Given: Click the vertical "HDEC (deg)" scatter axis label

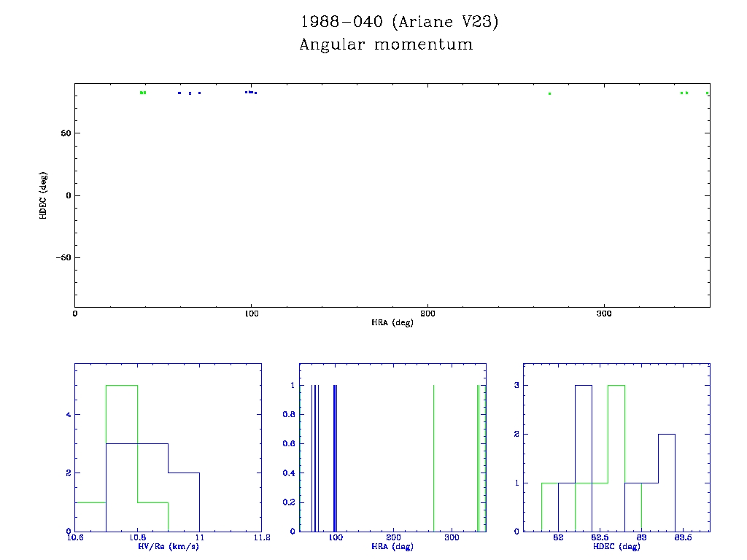Looking at the screenshot, I should tap(44, 195).
